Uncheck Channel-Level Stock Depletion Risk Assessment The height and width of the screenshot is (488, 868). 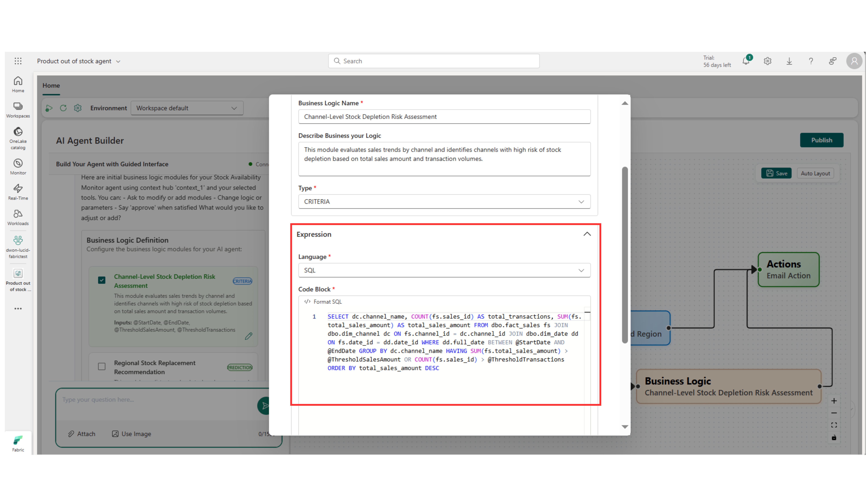click(101, 280)
